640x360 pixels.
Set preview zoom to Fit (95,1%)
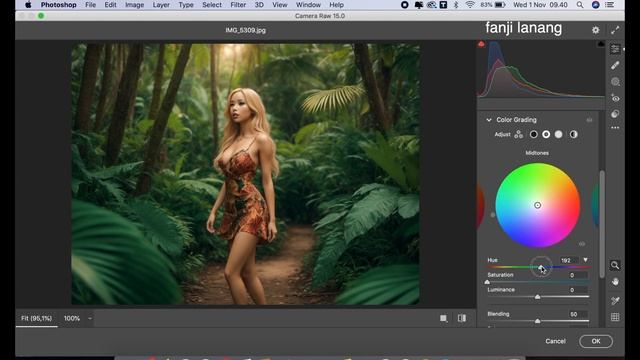pos(37,318)
